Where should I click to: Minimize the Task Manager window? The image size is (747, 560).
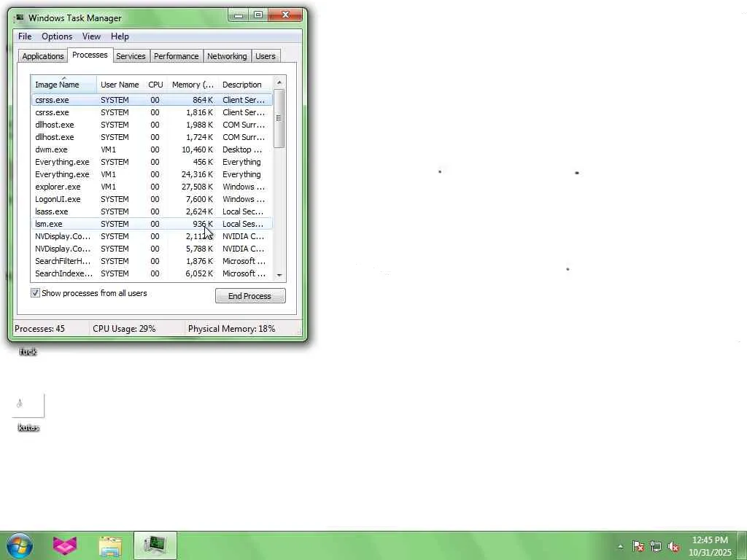(x=239, y=15)
